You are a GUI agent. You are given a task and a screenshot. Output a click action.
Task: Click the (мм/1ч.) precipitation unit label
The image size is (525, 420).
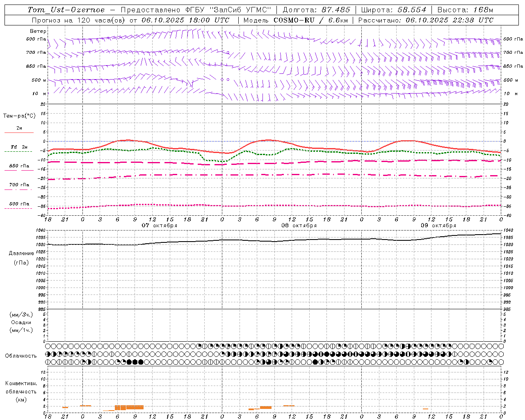[21, 330]
